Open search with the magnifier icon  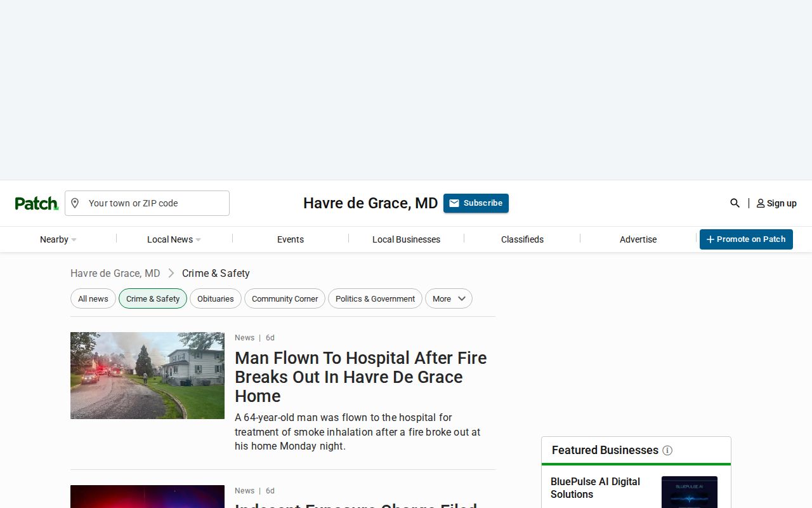735,203
